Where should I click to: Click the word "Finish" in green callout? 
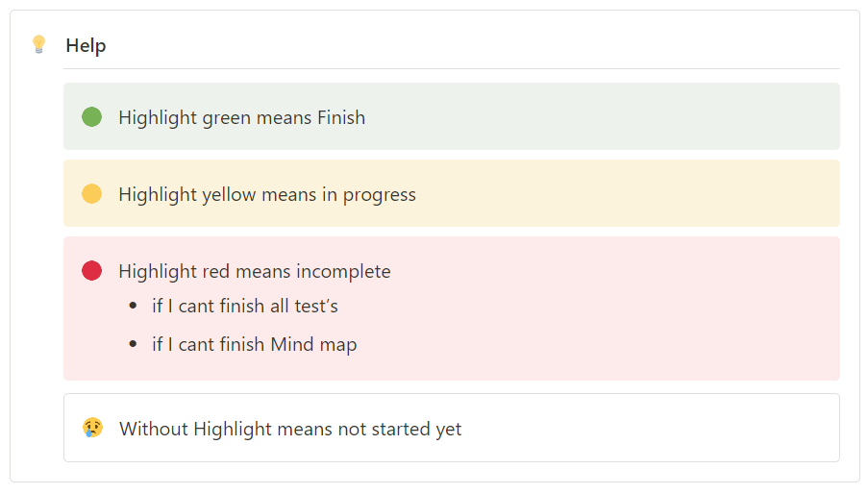341,118
